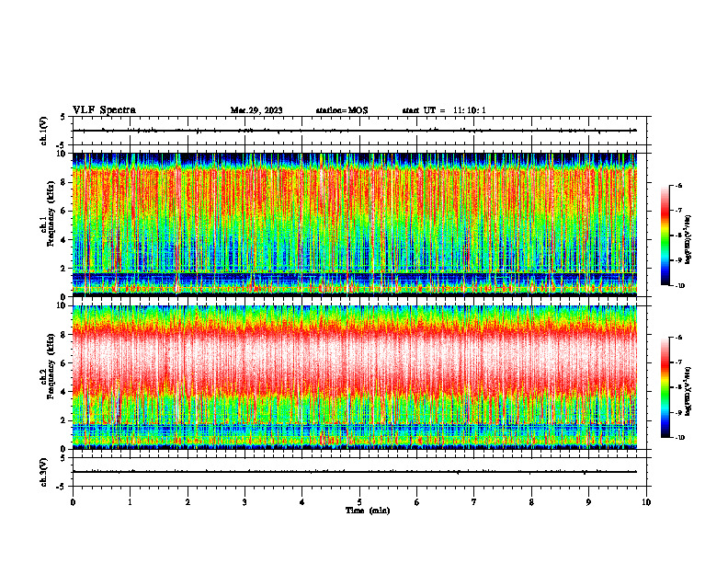This screenshot has width=728, height=563.
Task: Click the time axis tick labeled 0
Action: coord(73,502)
